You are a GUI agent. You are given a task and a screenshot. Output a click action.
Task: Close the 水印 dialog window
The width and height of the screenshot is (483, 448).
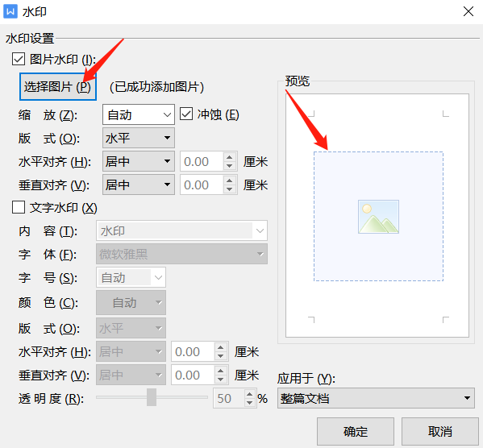pos(468,12)
